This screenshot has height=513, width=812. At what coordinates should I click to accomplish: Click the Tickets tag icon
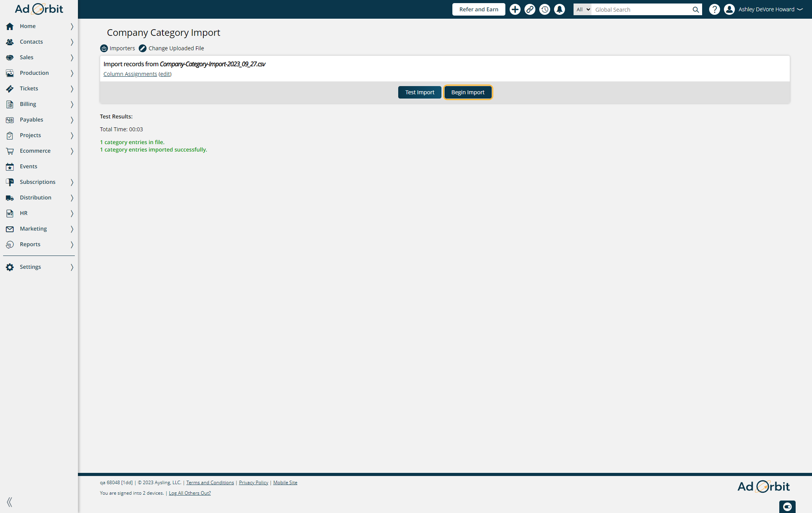(x=10, y=89)
